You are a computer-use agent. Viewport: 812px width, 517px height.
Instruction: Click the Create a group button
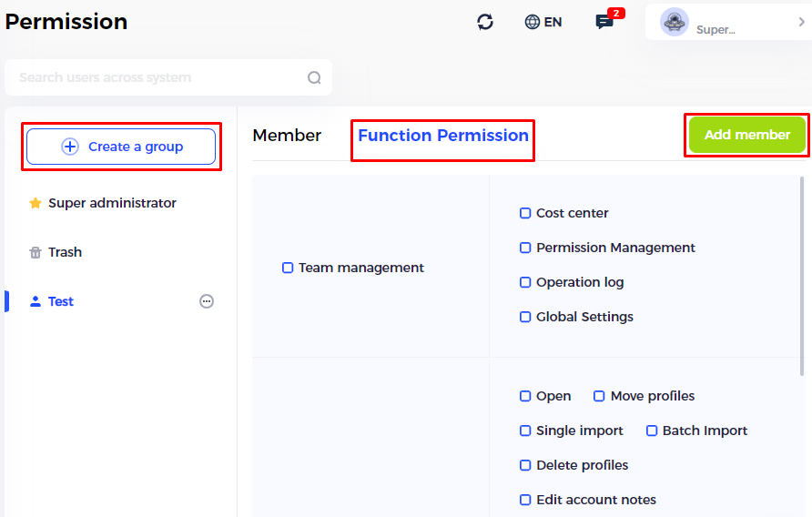click(121, 147)
